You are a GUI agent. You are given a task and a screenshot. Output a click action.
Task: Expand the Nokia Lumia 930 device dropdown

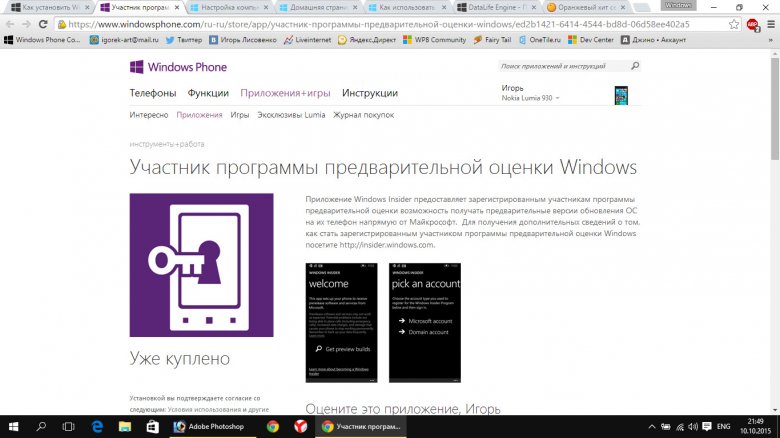(x=530, y=98)
